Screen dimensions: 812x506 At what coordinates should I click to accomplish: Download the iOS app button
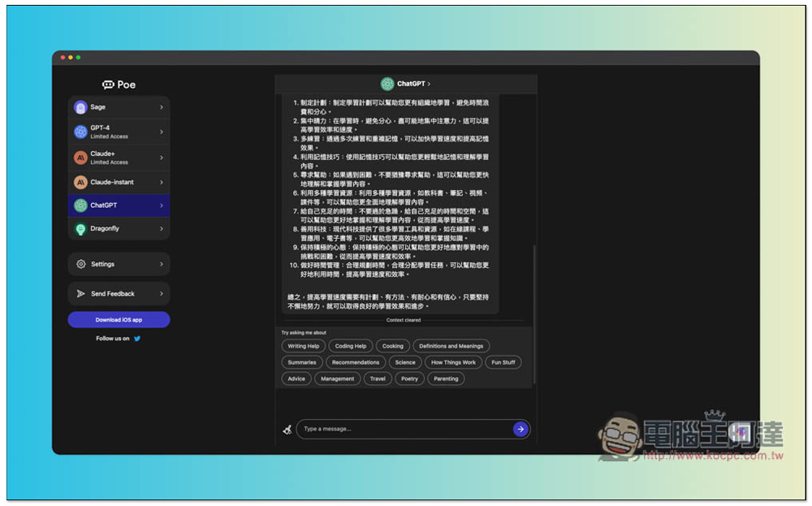[119, 320]
